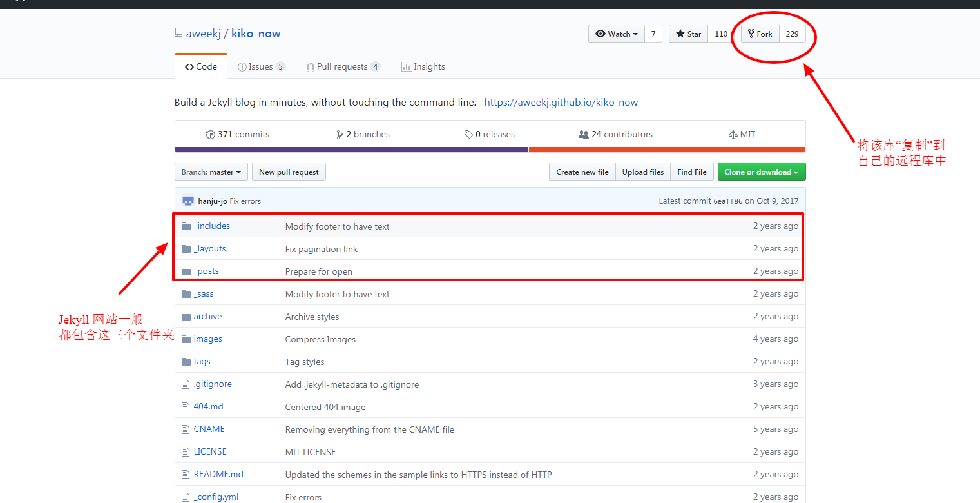Click the _posts folder icon

186,271
